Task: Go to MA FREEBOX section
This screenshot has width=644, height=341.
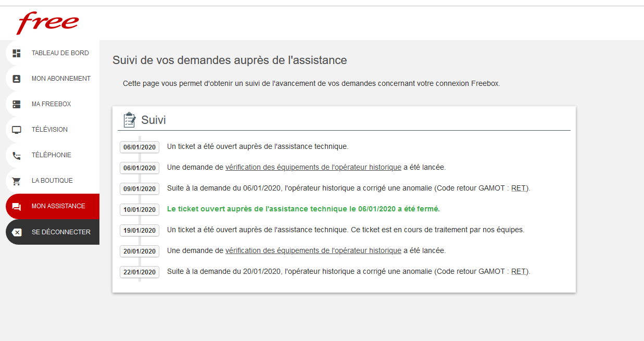Action: point(53,104)
